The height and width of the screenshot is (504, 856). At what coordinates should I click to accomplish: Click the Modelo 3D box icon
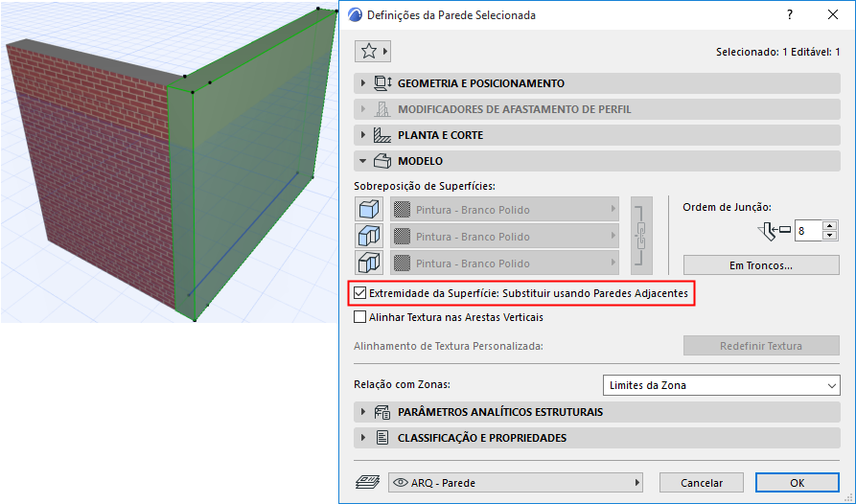[382, 161]
